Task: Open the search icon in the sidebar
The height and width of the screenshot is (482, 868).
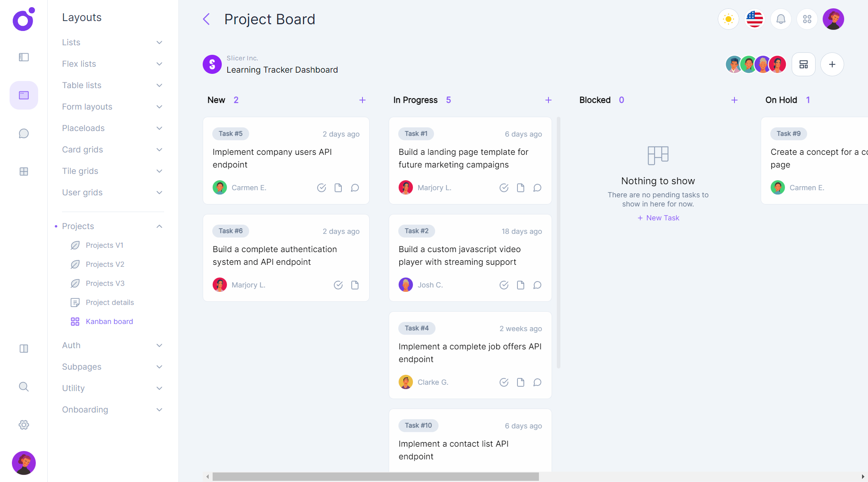Action: (x=23, y=387)
